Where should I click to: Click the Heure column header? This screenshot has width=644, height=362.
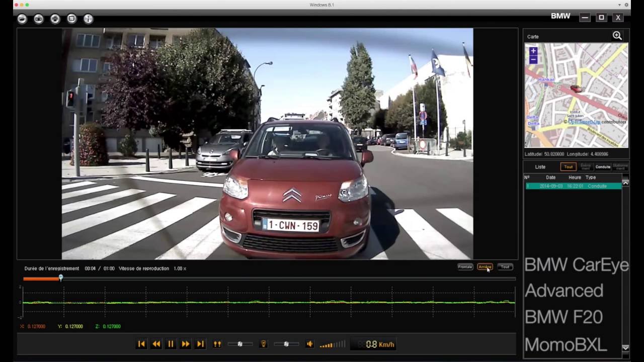click(575, 177)
